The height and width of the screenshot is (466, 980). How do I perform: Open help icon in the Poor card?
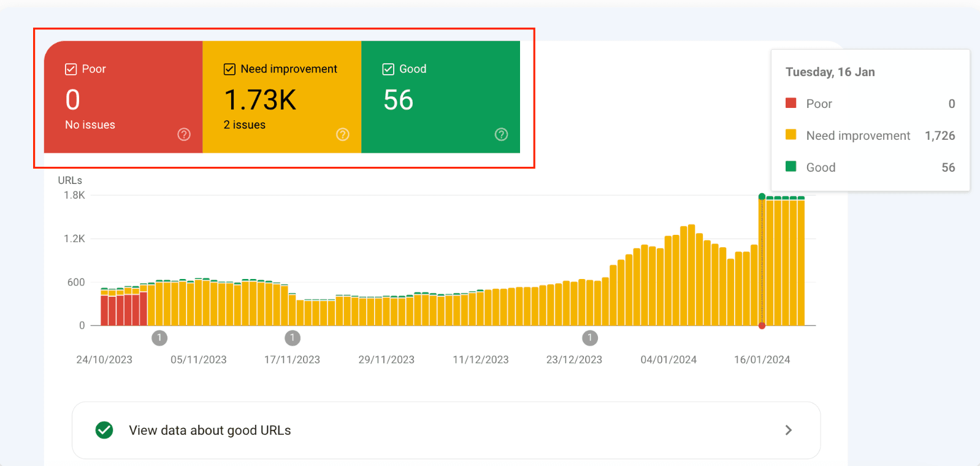click(184, 134)
